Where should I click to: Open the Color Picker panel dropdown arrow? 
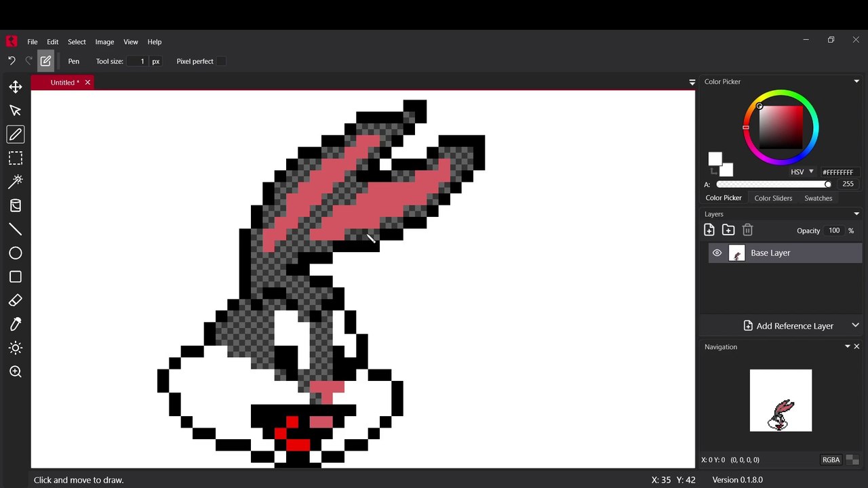[856, 81]
